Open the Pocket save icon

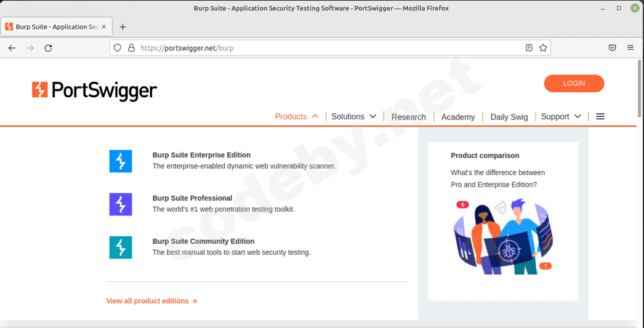tap(612, 48)
